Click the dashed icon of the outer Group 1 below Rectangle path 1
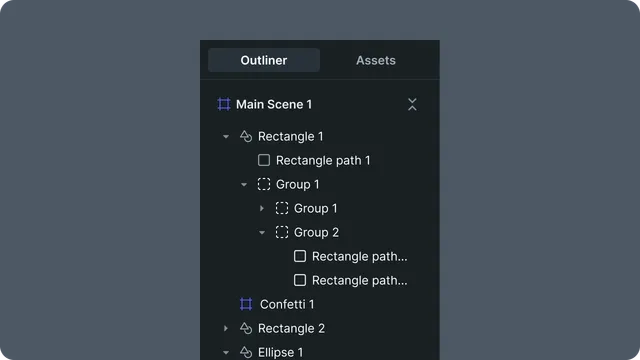This screenshot has height=360, width=640. click(x=264, y=184)
